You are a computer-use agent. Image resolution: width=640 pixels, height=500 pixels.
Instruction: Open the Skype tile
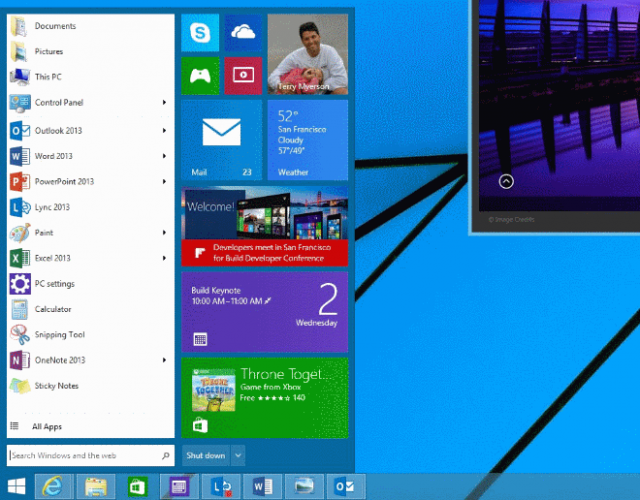click(200, 33)
